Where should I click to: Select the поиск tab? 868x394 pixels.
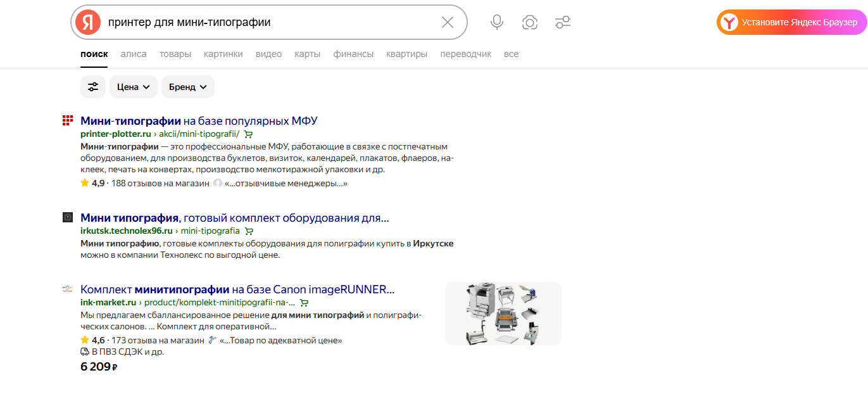click(x=94, y=54)
